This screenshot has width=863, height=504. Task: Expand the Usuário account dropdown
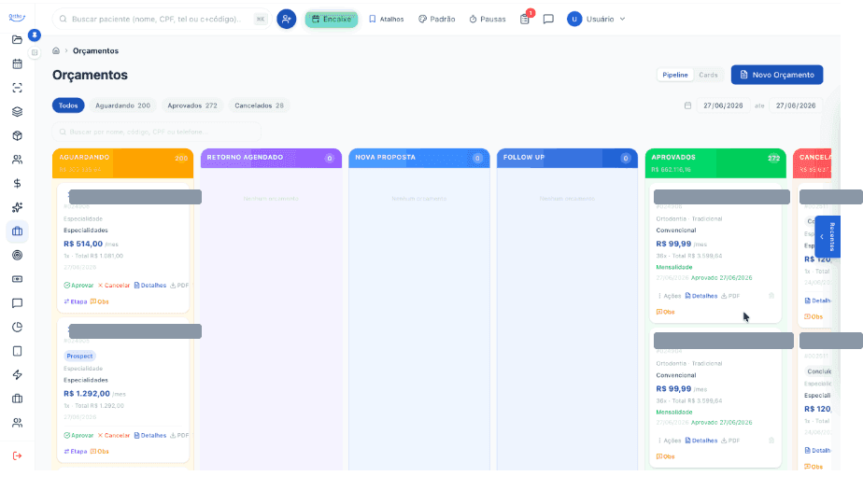tap(597, 19)
